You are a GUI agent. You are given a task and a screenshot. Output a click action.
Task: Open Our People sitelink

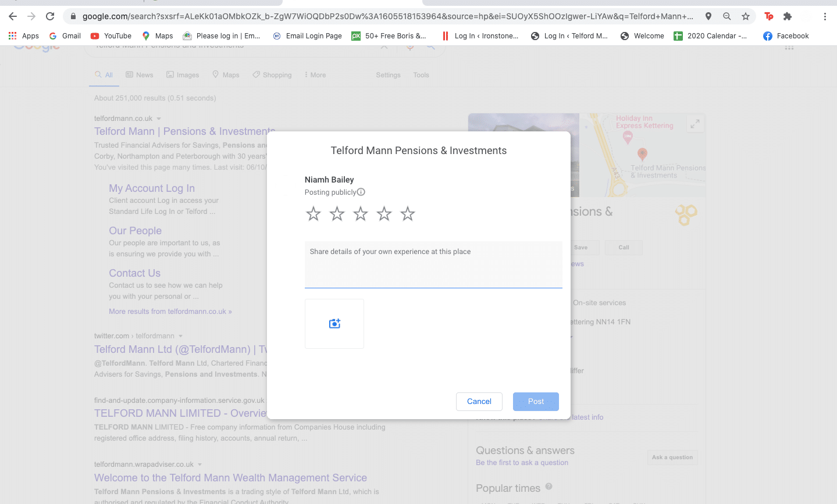(136, 231)
